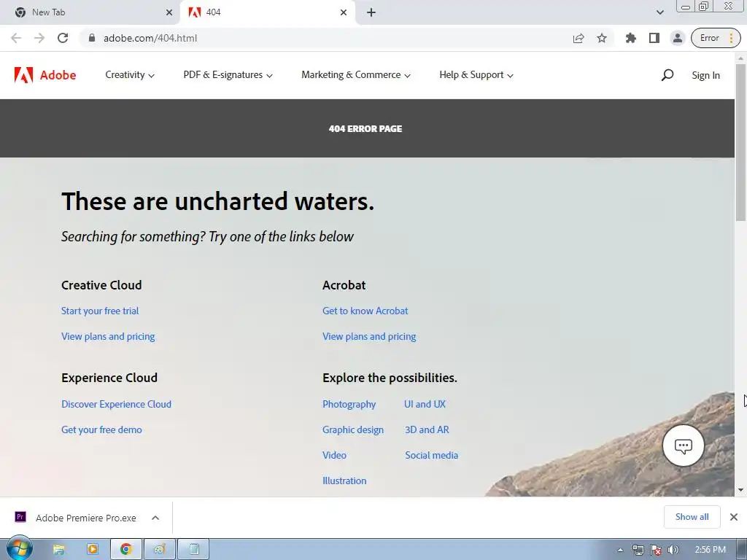Click the notepad taskbar icon
Screen dimensions: 747x560
tap(193, 550)
